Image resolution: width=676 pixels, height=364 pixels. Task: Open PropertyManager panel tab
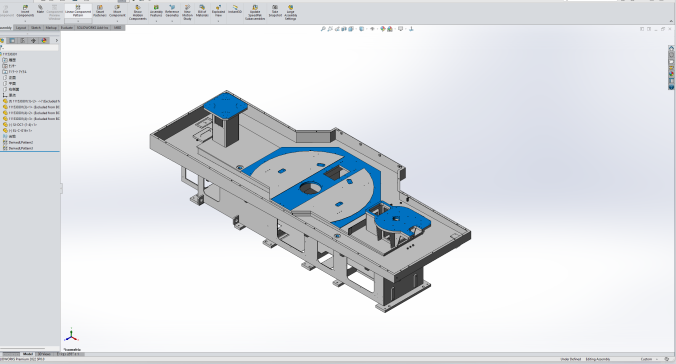pos(12,41)
